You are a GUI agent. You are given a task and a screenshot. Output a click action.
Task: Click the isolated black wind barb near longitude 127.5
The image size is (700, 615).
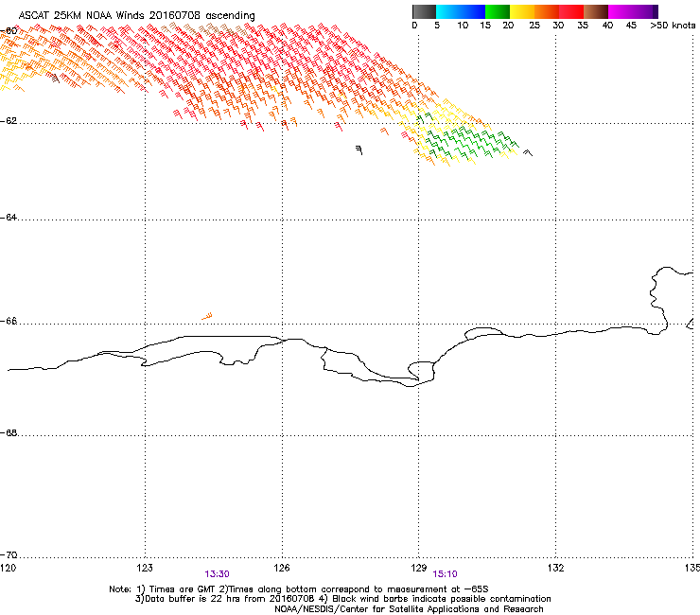[359, 149]
